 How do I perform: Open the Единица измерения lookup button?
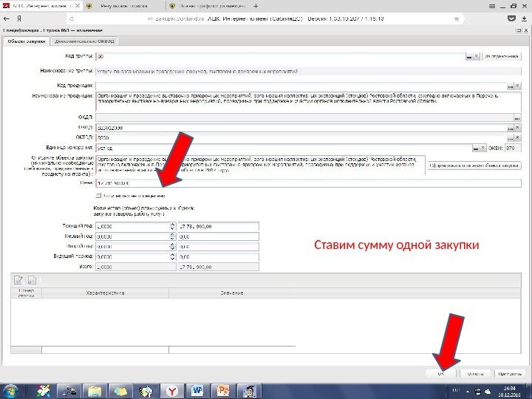(476, 149)
